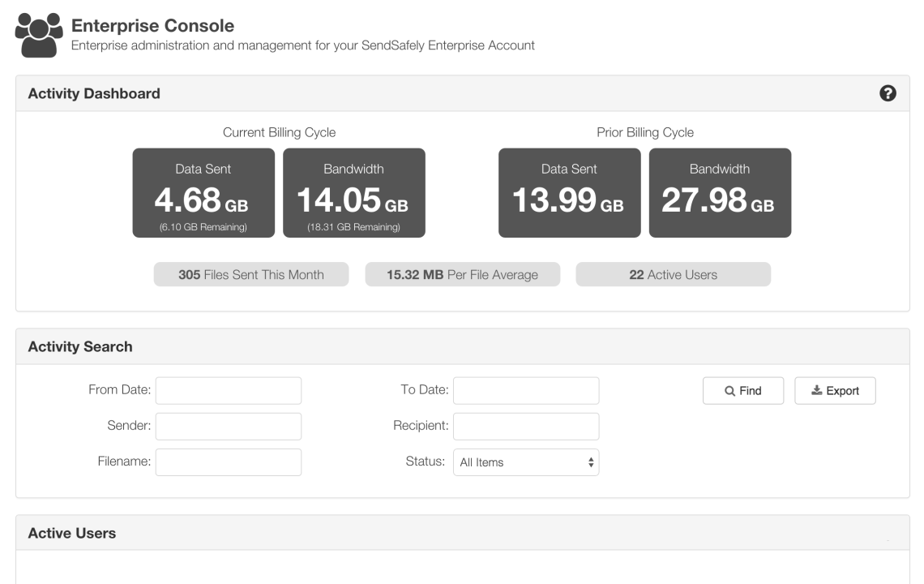Click the Find search button
924x584 pixels.
pyautogui.click(x=742, y=391)
